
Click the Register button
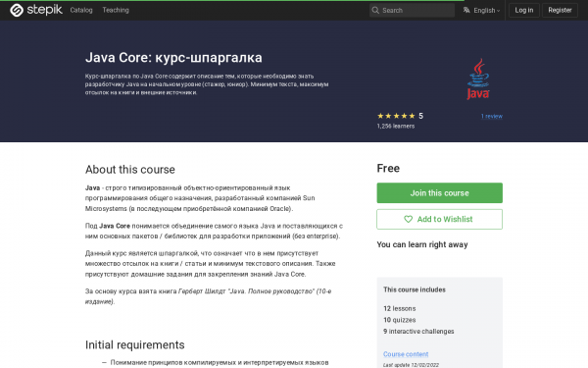coord(560,10)
